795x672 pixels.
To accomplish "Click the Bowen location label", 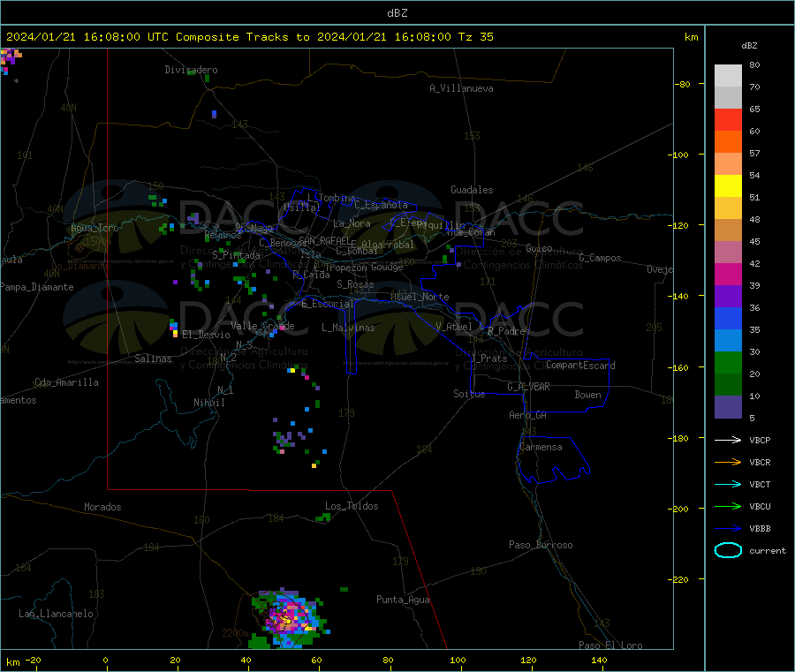I will (588, 395).
